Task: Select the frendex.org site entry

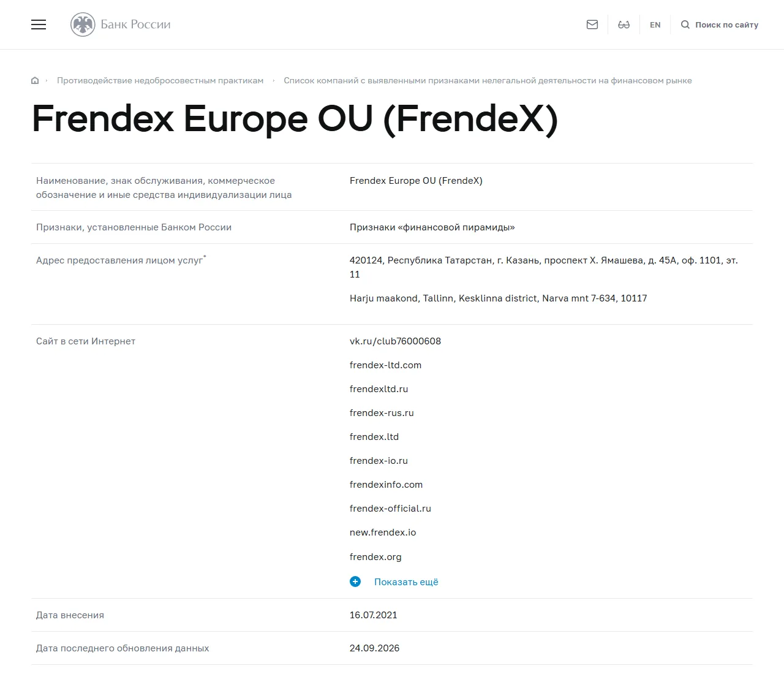Action: [375, 557]
